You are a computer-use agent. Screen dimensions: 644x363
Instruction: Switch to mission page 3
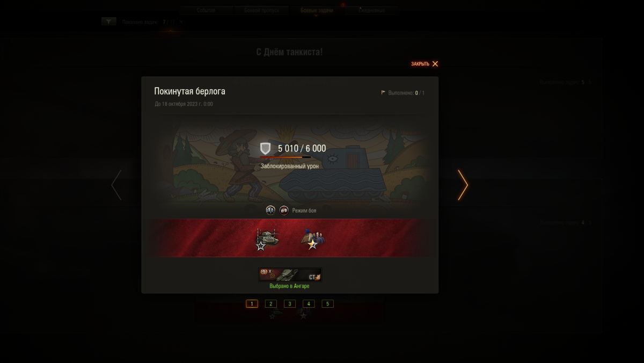coord(290,304)
